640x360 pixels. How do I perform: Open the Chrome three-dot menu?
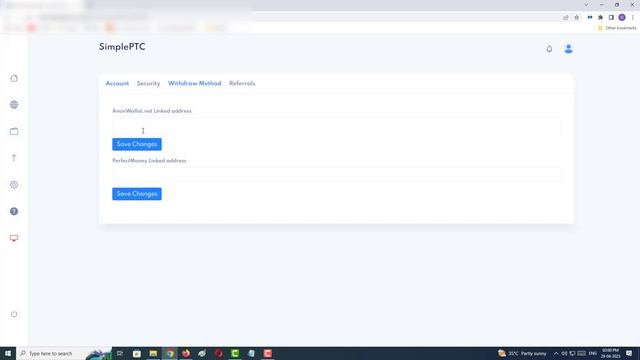point(633,18)
